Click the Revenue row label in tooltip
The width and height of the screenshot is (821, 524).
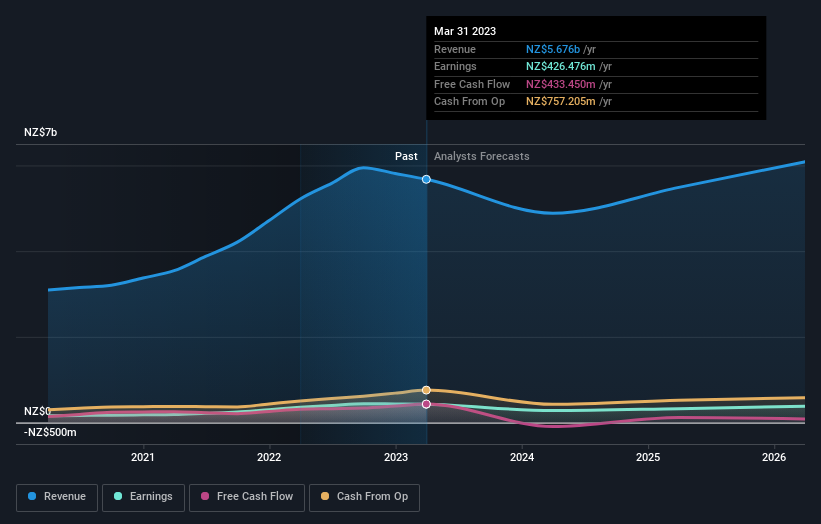coord(455,49)
